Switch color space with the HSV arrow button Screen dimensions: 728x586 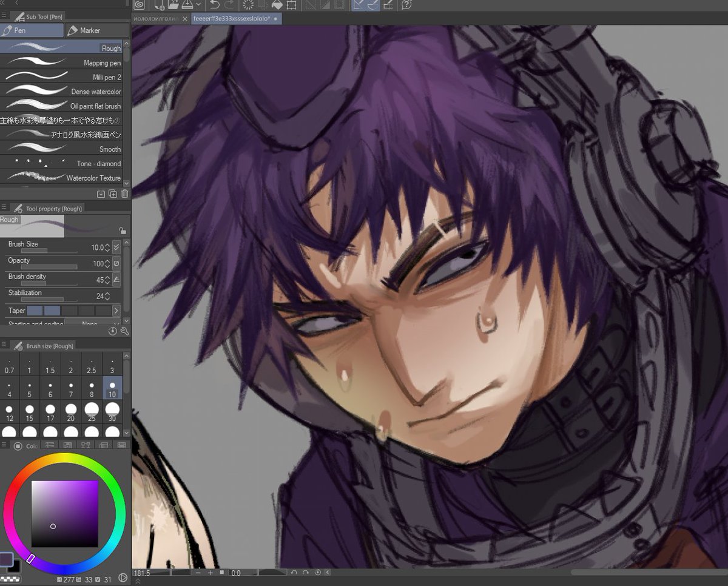coord(123,578)
